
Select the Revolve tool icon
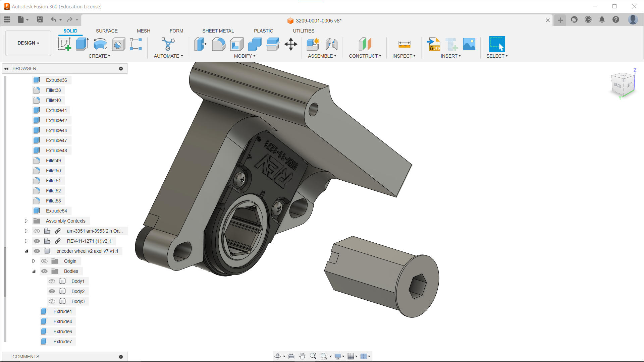pyautogui.click(x=100, y=44)
